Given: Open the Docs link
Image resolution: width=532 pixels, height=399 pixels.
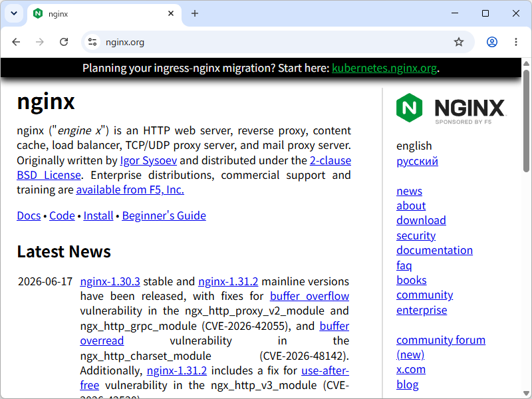Looking at the screenshot, I should pos(29,215).
